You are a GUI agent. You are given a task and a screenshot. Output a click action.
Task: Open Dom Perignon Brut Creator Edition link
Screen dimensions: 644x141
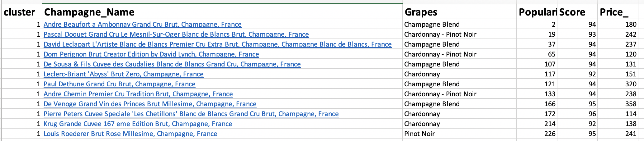tap(151, 54)
